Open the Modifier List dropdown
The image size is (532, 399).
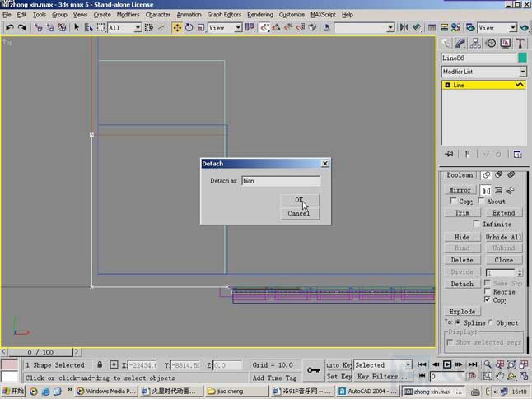483,72
